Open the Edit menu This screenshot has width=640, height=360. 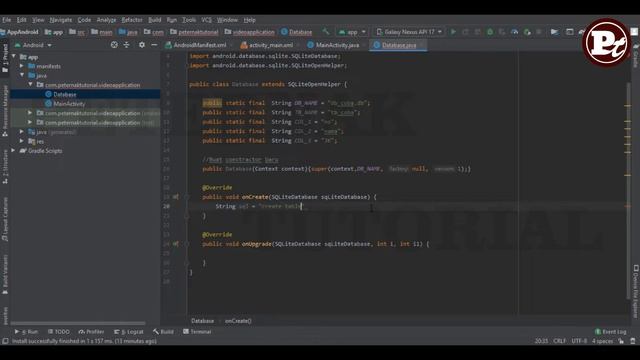tap(21, 20)
